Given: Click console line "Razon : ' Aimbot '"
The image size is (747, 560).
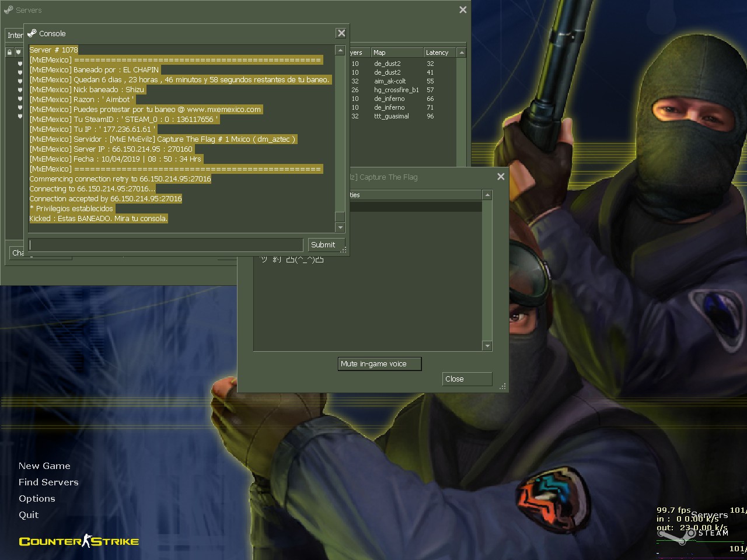Looking at the screenshot, I should pos(82,100).
